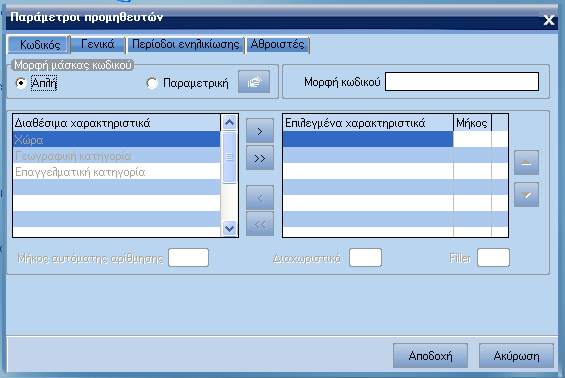Remove all characteristics with << button
This screenshot has height=378, width=565.
[260, 224]
